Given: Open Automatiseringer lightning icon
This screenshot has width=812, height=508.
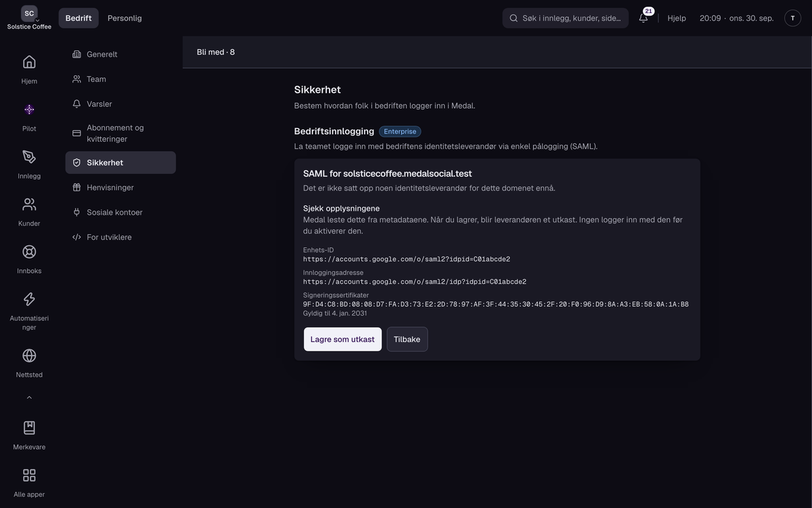Looking at the screenshot, I should [x=29, y=299].
